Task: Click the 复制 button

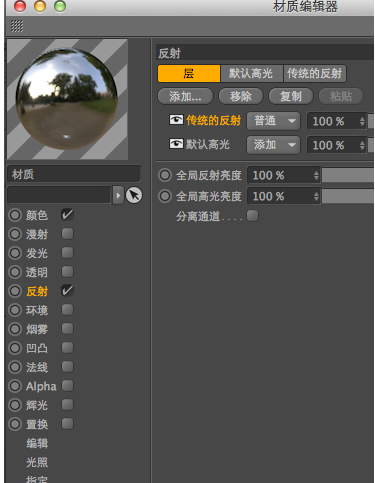Action: pos(291,96)
